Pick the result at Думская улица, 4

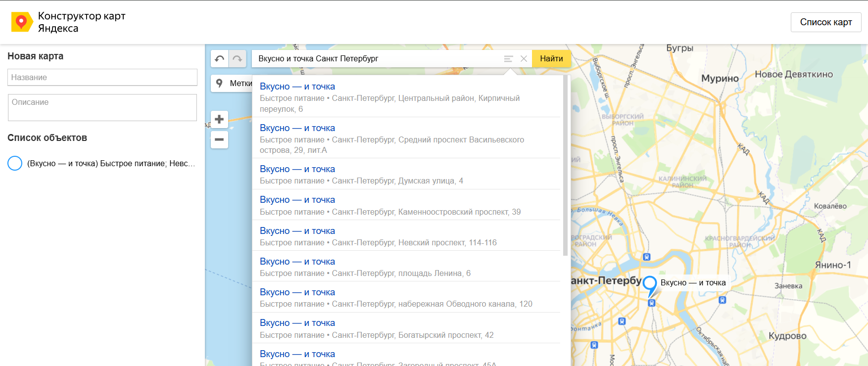click(406, 174)
